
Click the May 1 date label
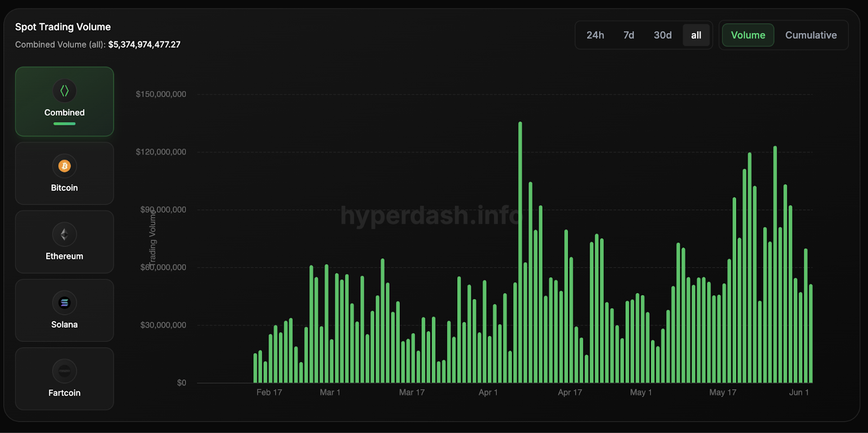point(641,392)
